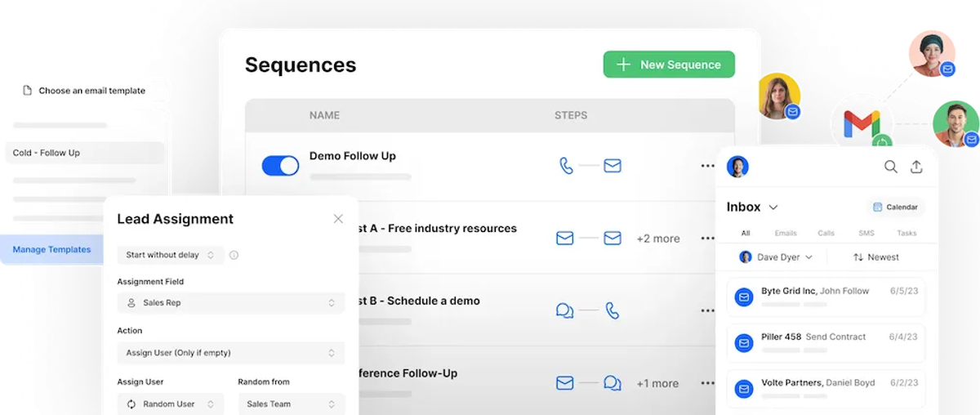
Task: Click the Gmail logo icon
Action: [x=862, y=124]
